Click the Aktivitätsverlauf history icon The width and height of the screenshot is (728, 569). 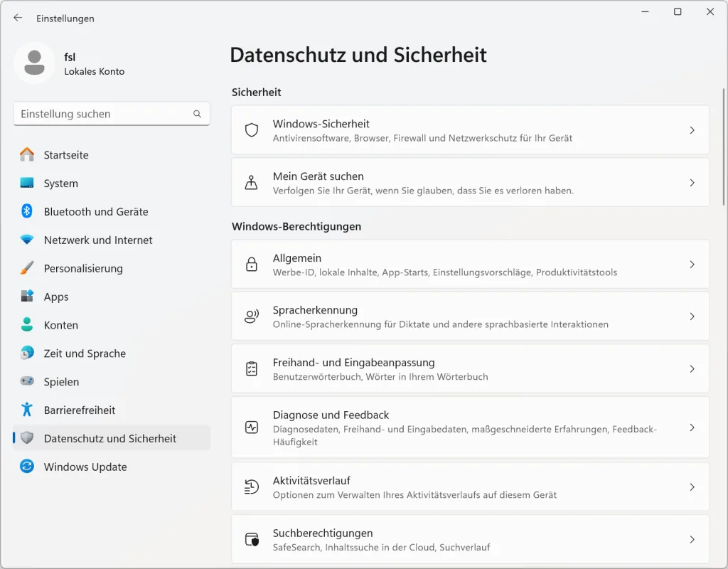point(251,487)
